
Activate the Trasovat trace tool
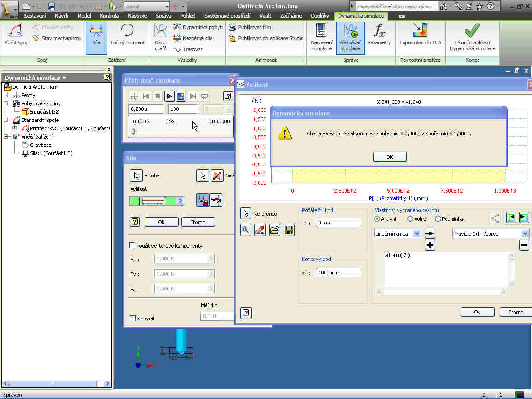pos(187,49)
